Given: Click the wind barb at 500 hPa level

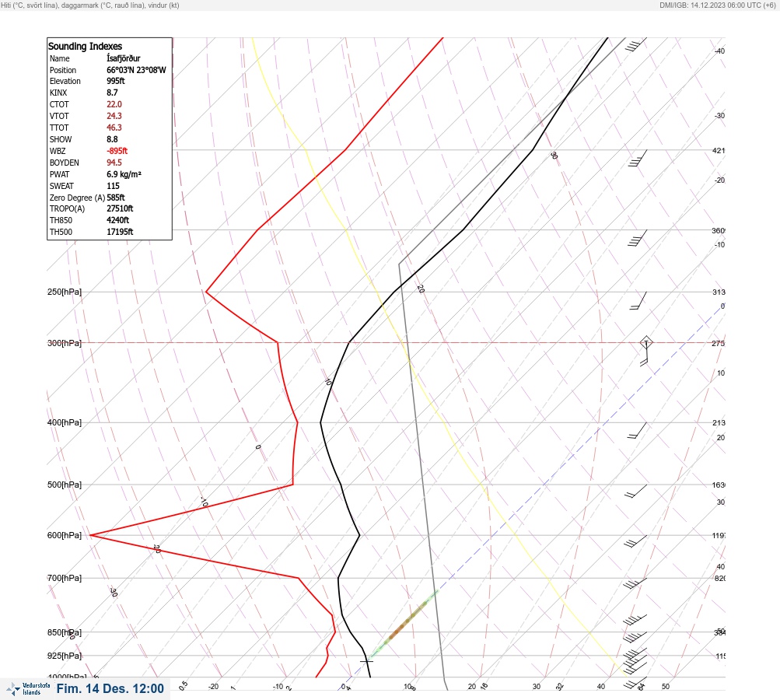Looking at the screenshot, I should [x=635, y=491].
